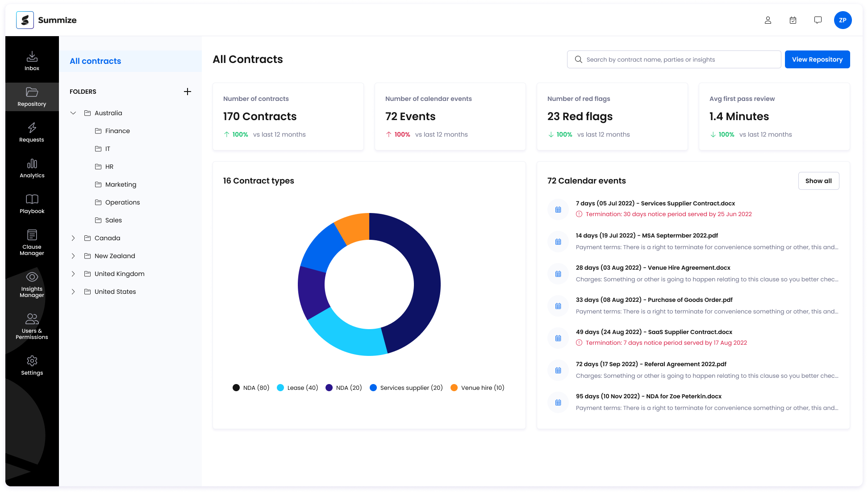Open the Insights Manager
Viewport: 868px width, 493px height.
pyautogui.click(x=32, y=284)
